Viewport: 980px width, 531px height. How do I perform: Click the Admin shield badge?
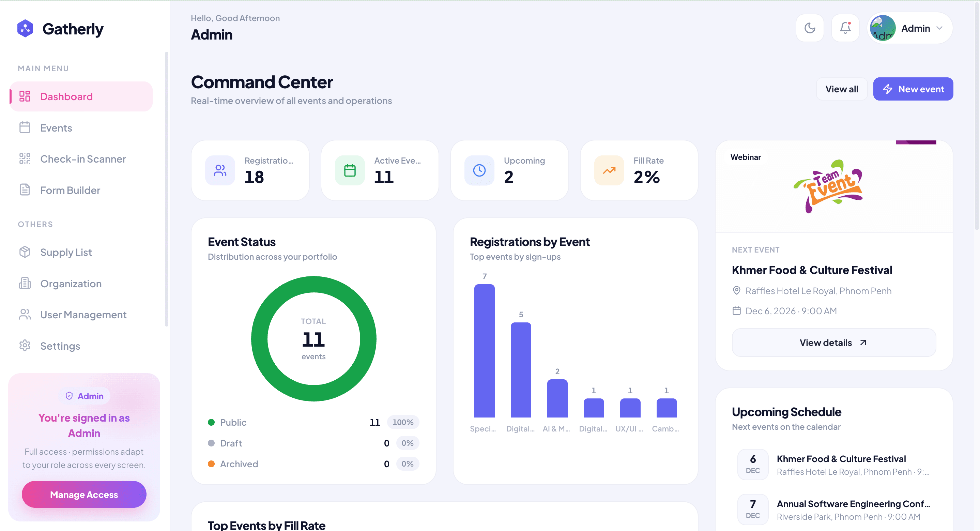click(x=85, y=396)
